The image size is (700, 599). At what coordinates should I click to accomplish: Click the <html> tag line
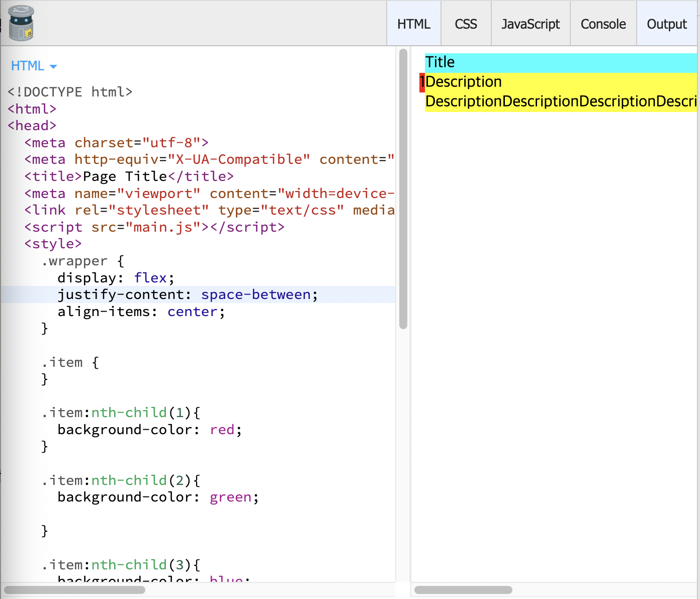point(32,109)
